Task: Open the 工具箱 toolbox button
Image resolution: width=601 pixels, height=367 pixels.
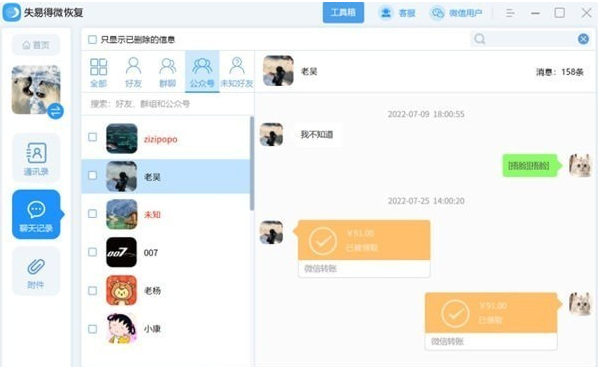Action: click(343, 13)
